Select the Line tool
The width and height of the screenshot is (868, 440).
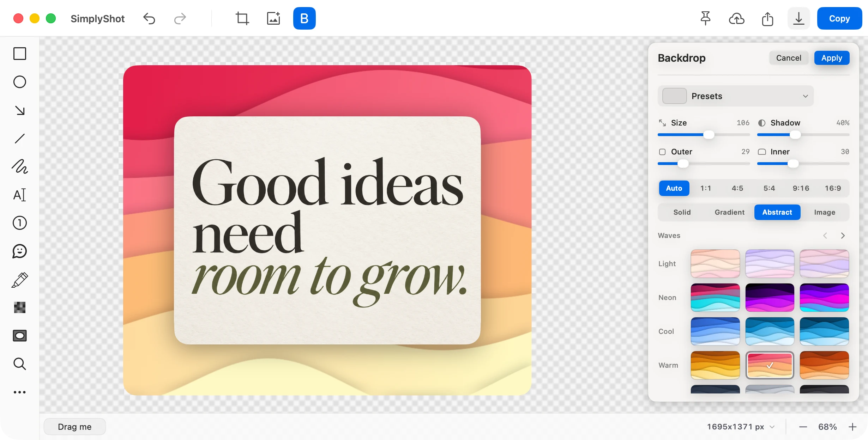pyautogui.click(x=20, y=139)
